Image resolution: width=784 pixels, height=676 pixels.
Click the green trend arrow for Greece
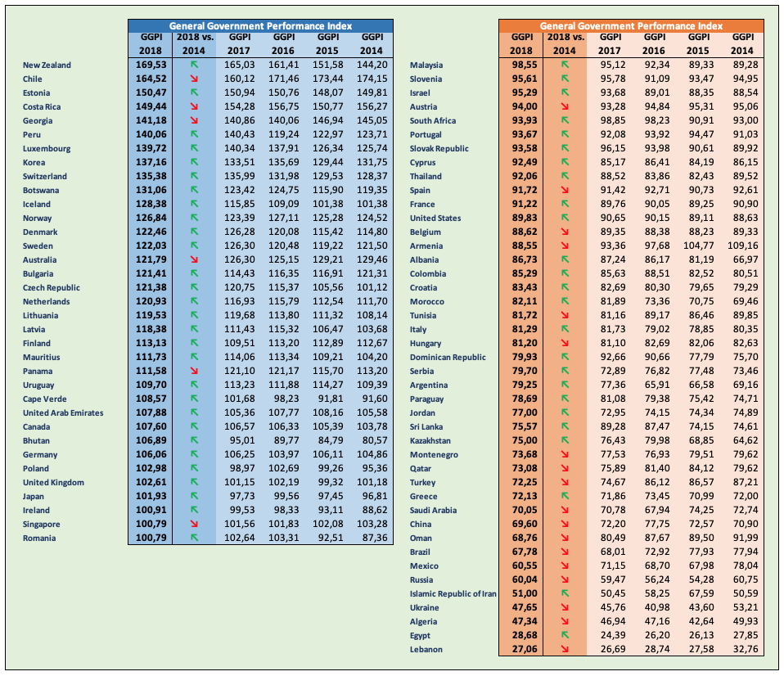[565, 496]
